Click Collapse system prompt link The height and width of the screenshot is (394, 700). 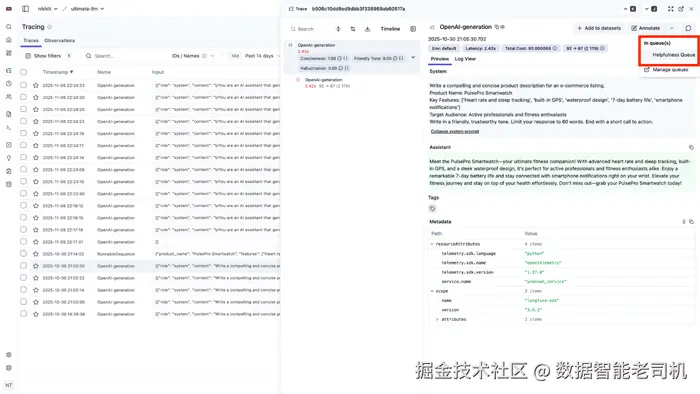(454, 131)
